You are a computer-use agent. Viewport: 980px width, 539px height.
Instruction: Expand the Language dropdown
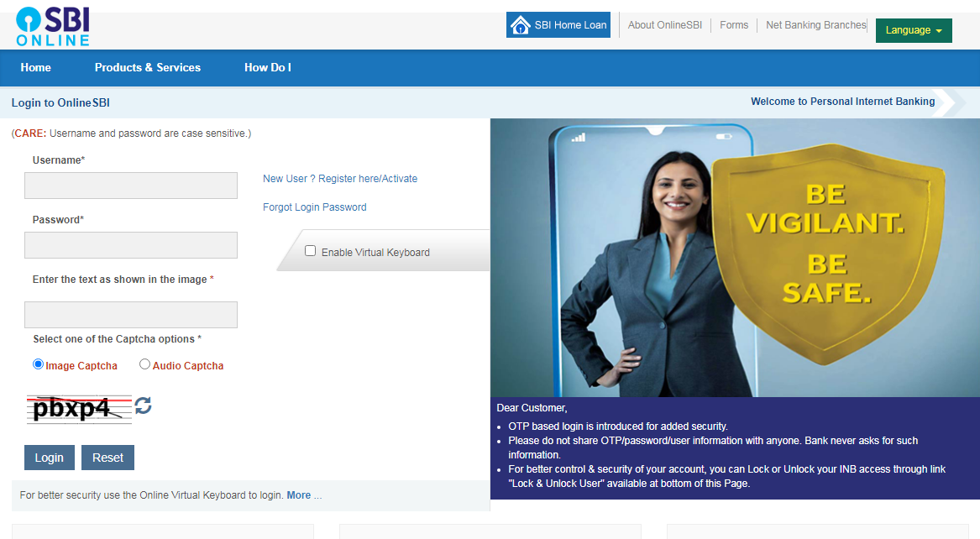coord(914,30)
